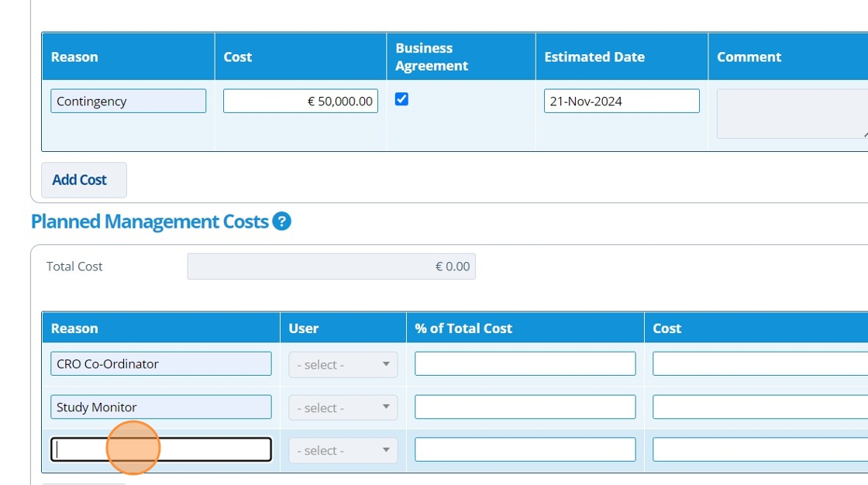This screenshot has height=485, width=868.
Task: Open Planned Management Costs help icon
Action: pyautogui.click(x=281, y=222)
